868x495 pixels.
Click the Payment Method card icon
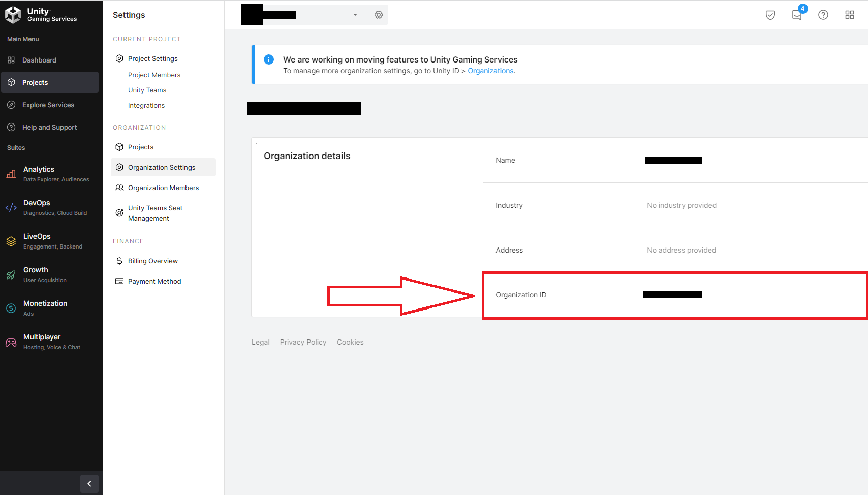[x=119, y=281]
